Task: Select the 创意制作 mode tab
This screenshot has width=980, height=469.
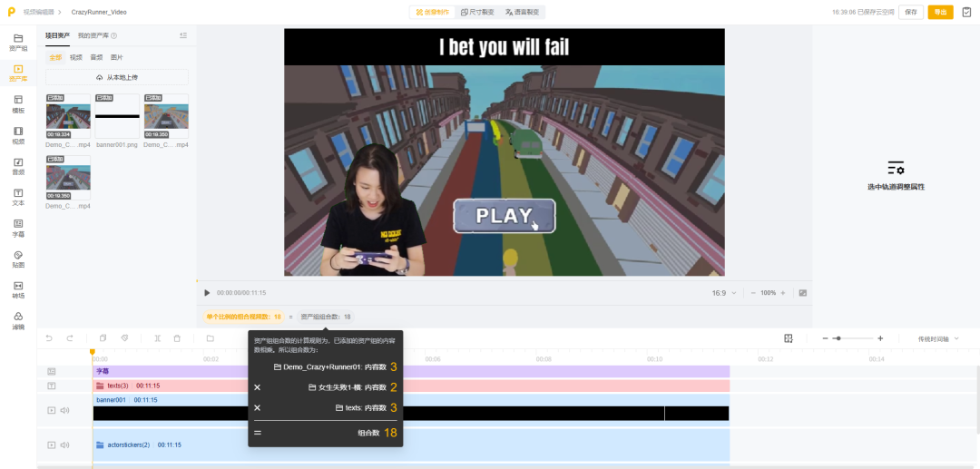Action: [x=433, y=12]
